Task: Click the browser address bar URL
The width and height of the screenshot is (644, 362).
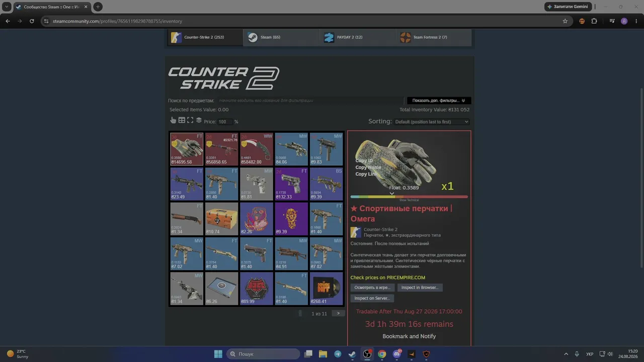Action: pos(117,21)
